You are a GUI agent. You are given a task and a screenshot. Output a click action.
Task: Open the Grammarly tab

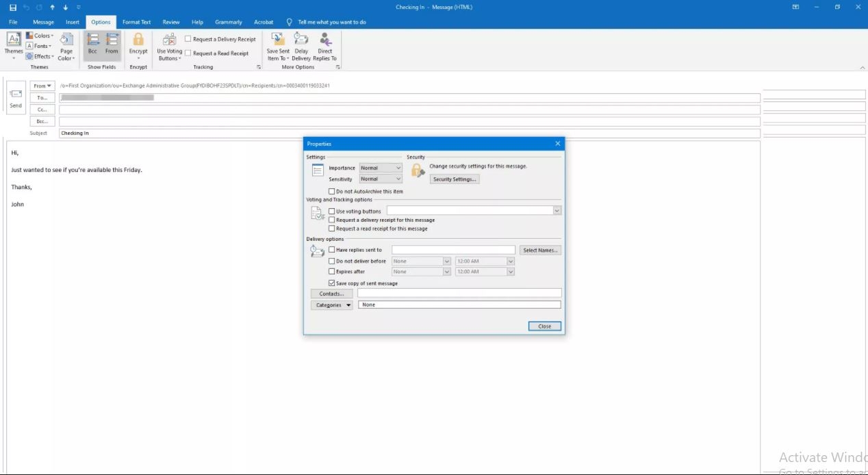(229, 22)
